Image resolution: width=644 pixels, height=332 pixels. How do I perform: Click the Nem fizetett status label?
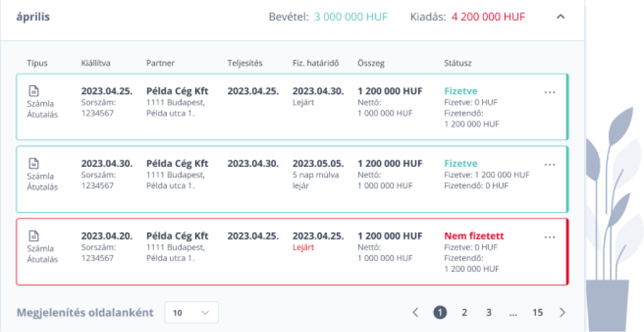(474, 236)
